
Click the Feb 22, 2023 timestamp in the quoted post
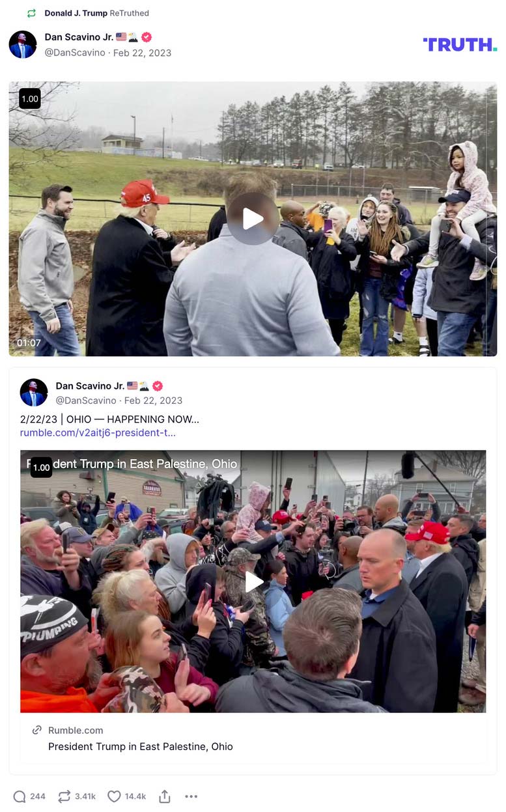click(x=153, y=400)
